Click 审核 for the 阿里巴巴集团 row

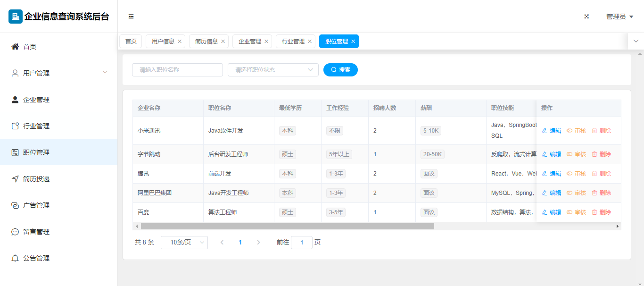[x=576, y=193]
